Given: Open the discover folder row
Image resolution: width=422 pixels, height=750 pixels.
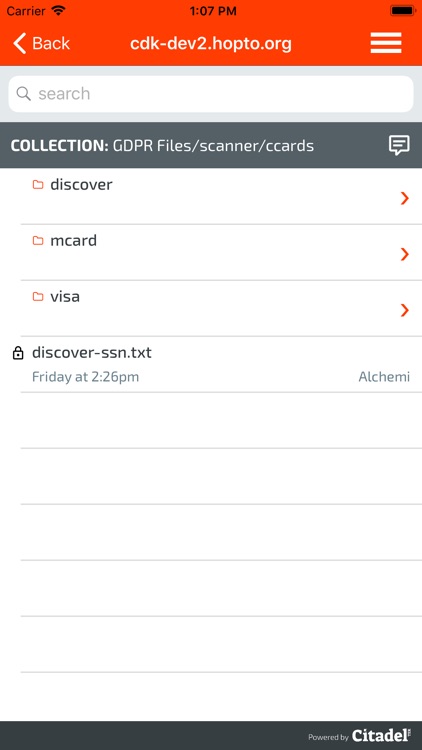Looking at the screenshot, I should [221, 196].
